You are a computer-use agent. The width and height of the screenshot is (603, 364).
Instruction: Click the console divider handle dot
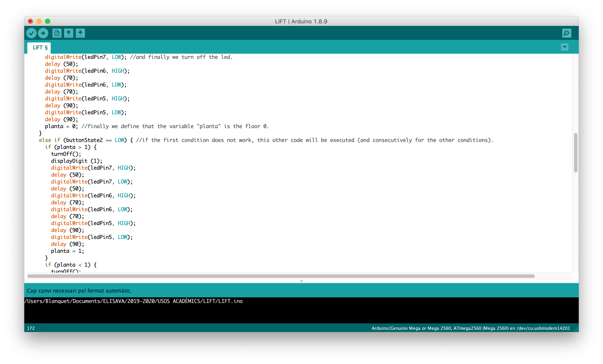click(x=301, y=281)
